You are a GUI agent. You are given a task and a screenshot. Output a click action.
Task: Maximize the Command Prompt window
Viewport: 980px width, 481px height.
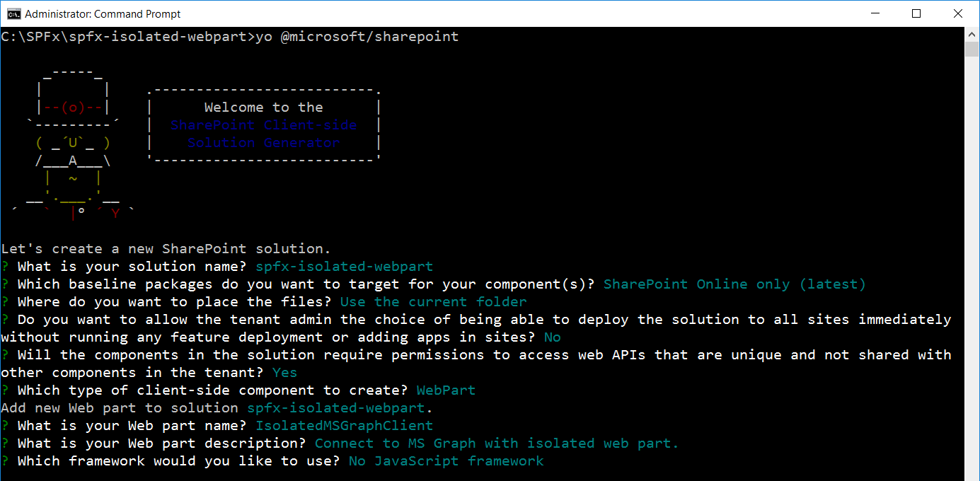916,13
